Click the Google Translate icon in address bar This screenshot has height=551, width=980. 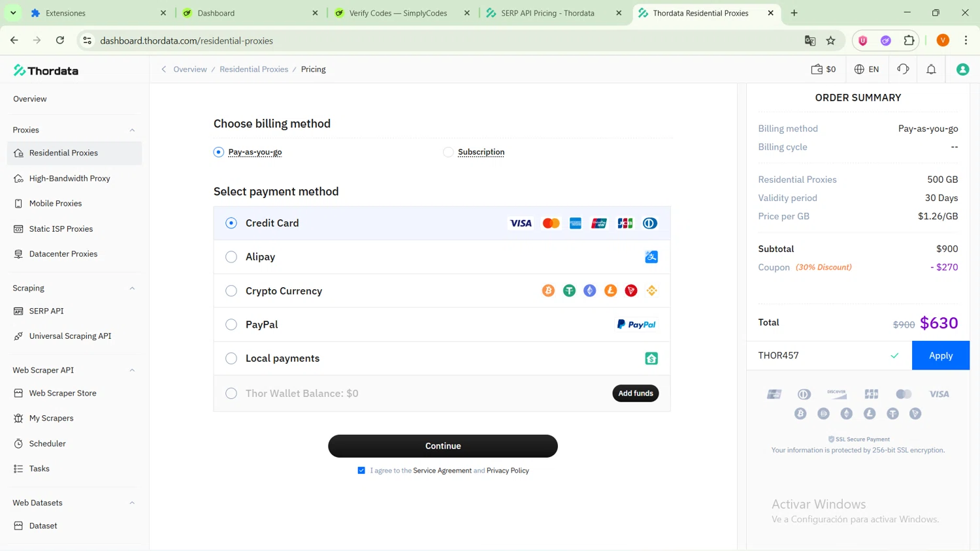pos(810,40)
